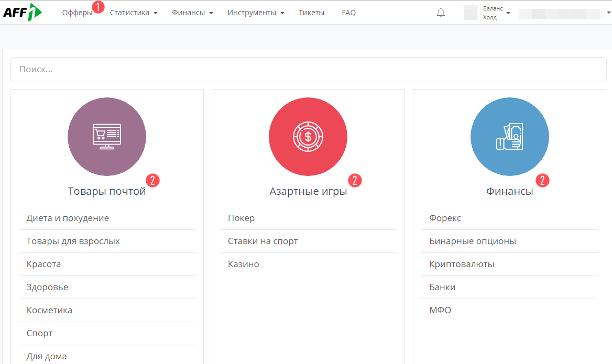Expand the Статистика dropdown menu
This screenshot has height=364, width=612.
134,13
